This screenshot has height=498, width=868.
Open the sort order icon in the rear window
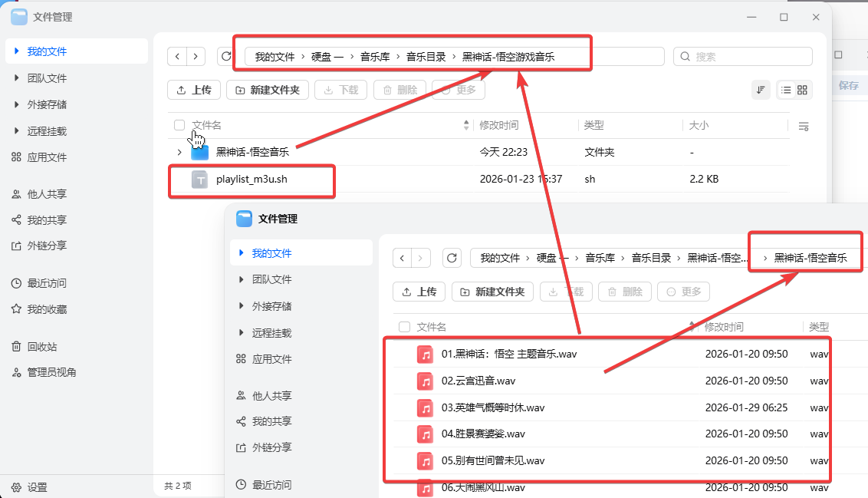761,90
